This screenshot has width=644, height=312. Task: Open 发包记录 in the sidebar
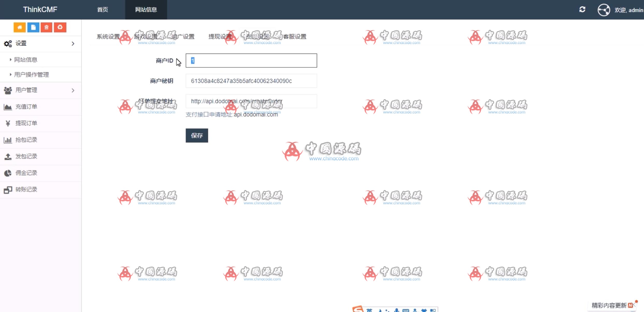pos(41,156)
